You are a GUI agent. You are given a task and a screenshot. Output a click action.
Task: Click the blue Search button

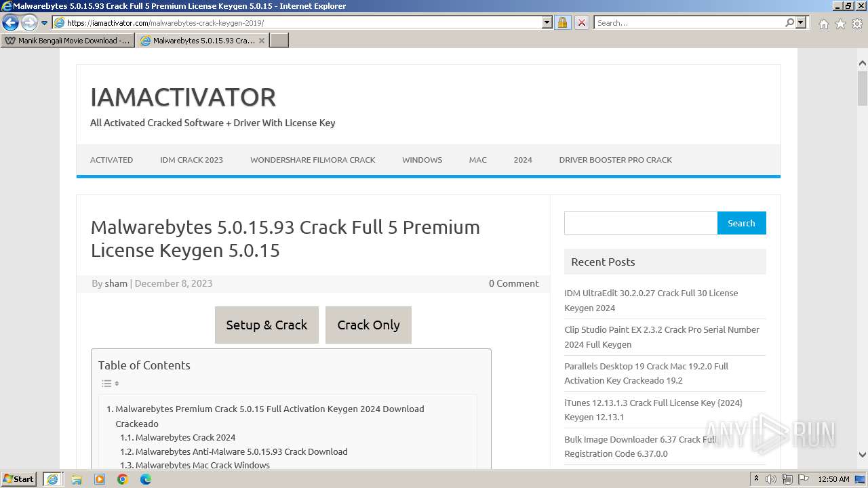[x=741, y=223]
